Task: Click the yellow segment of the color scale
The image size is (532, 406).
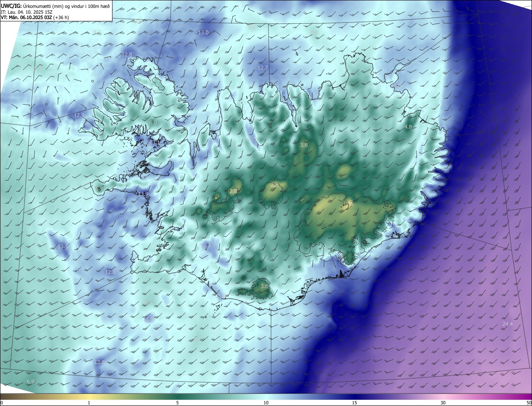Action: pos(89,397)
